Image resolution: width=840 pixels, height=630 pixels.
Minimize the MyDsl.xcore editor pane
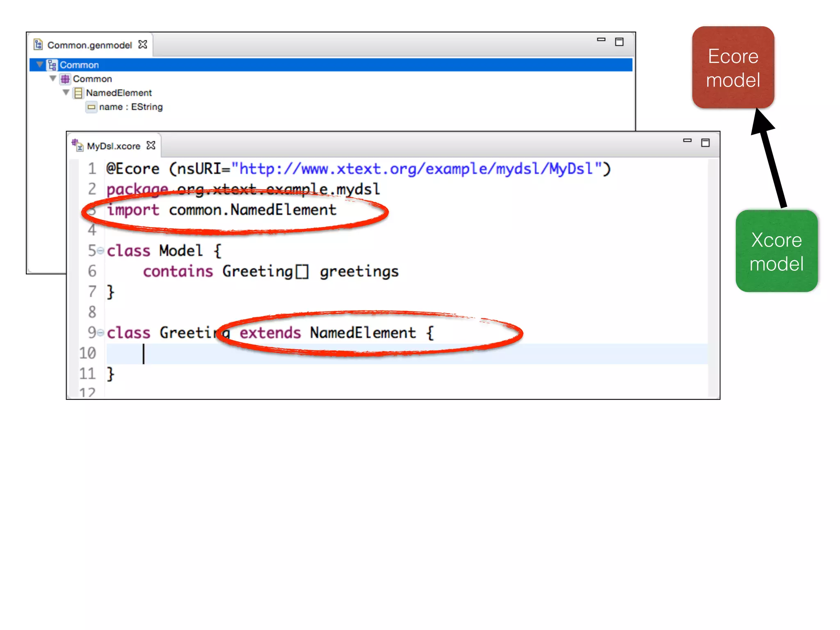pyautogui.click(x=687, y=141)
